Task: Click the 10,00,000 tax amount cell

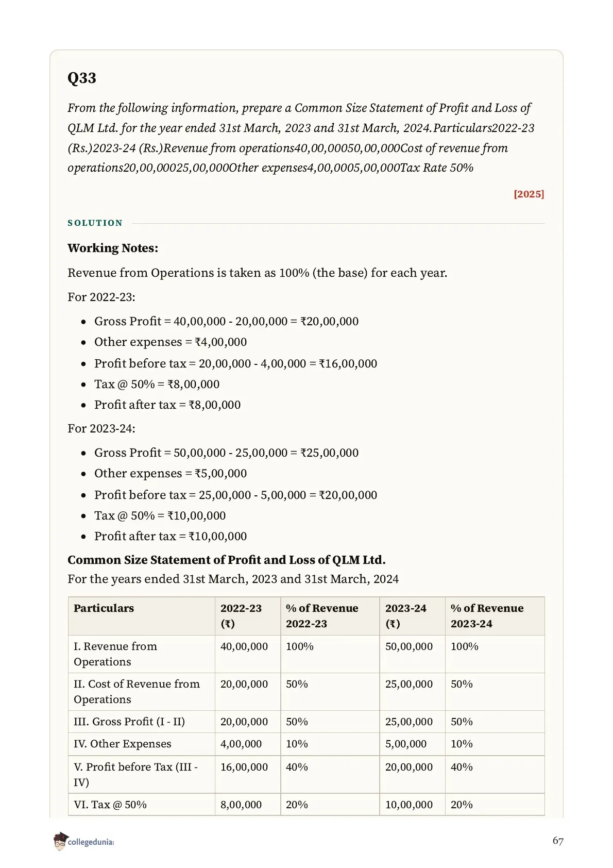Action: 409,805
